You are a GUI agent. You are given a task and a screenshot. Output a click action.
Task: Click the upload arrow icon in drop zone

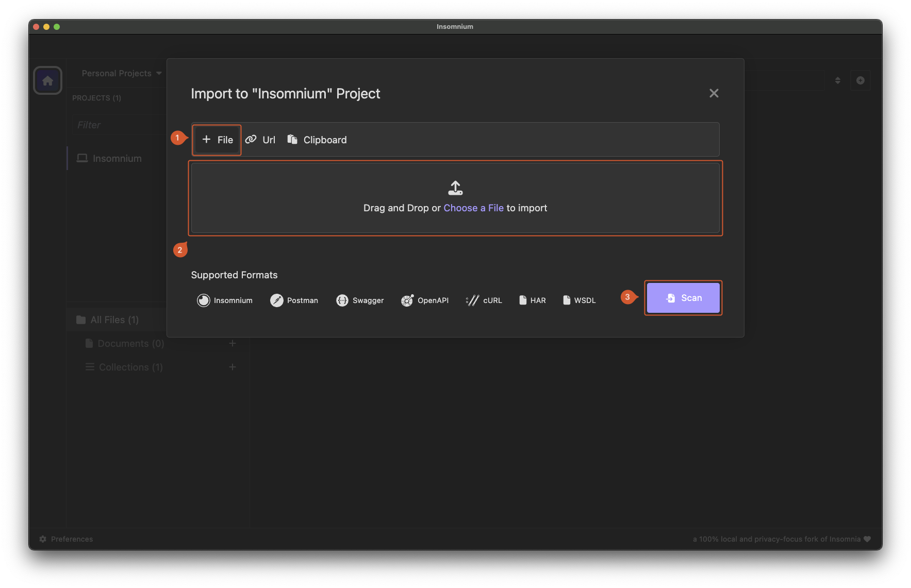click(455, 188)
